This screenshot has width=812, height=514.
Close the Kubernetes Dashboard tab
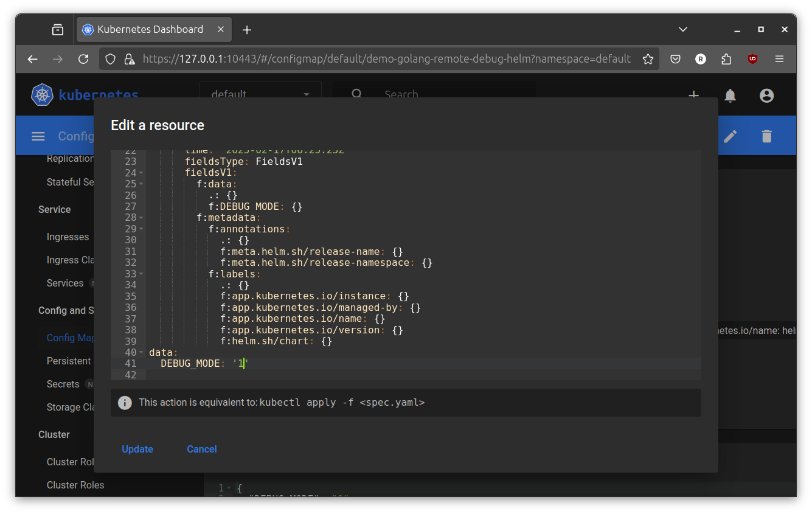click(221, 29)
